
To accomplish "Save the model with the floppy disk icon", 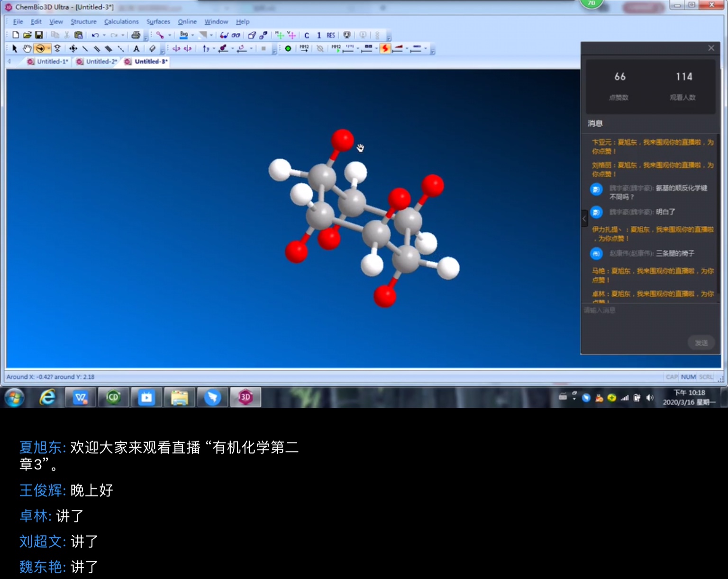I will pos(39,35).
